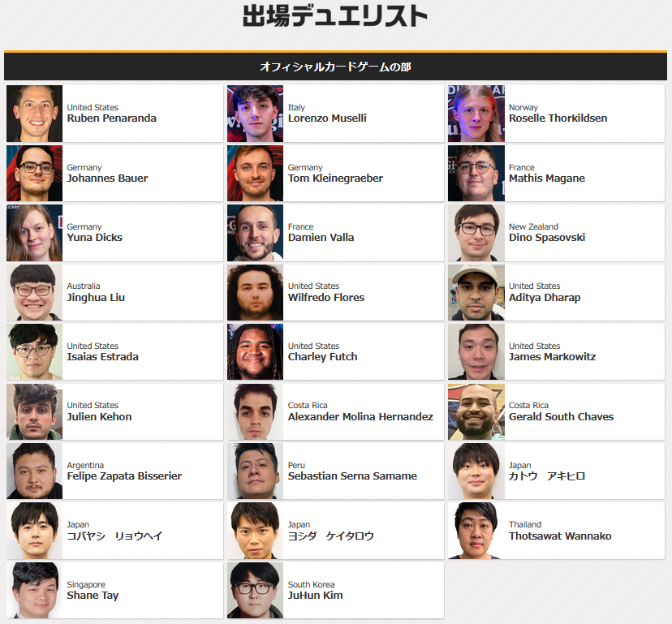Select the Aditya Dharap card
The width and height of the screenshot is (672, 624).
(556, 292)
